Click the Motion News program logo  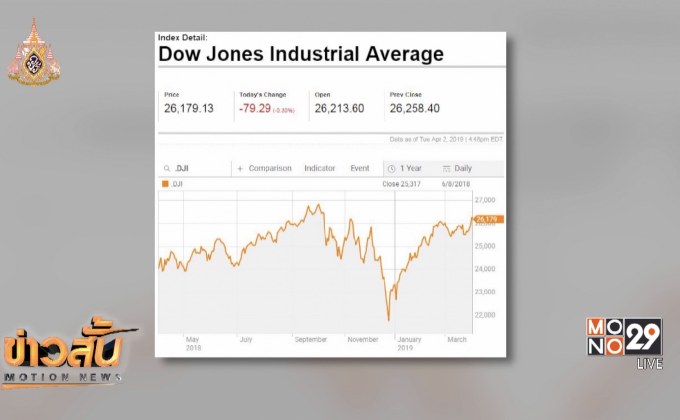65,354
